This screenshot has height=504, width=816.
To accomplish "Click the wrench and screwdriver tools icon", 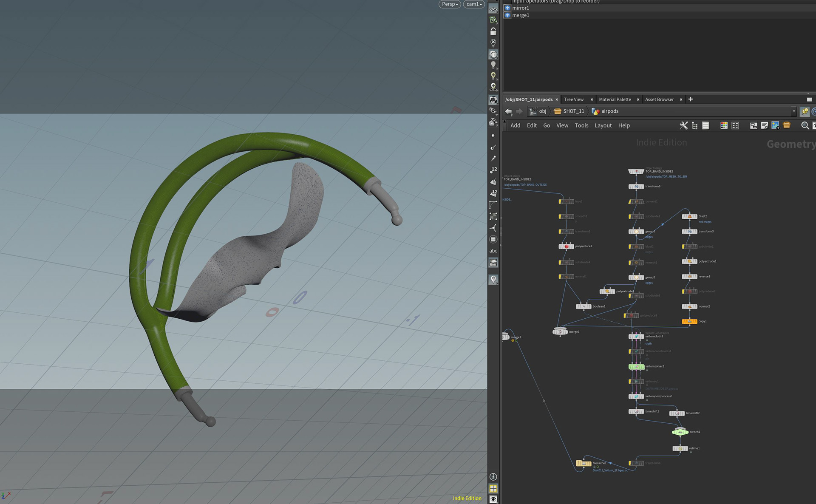I will point(683,125).
